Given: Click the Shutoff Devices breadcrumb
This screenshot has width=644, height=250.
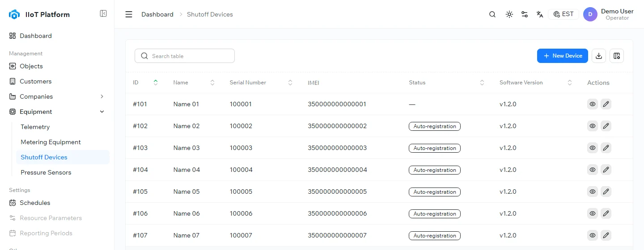Looking at the screenshot, I should (x=210, y=14).
